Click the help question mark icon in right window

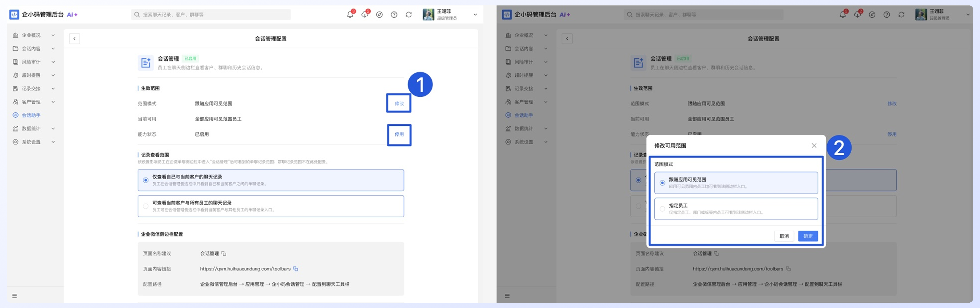tap(887, 15)
